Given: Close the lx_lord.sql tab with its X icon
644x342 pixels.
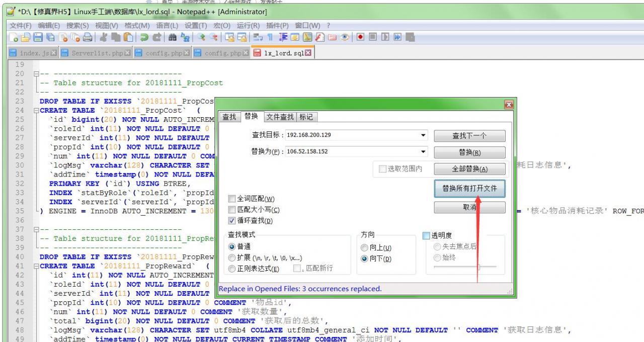Looking at the screenshot, I should click(x=308, y=53).
